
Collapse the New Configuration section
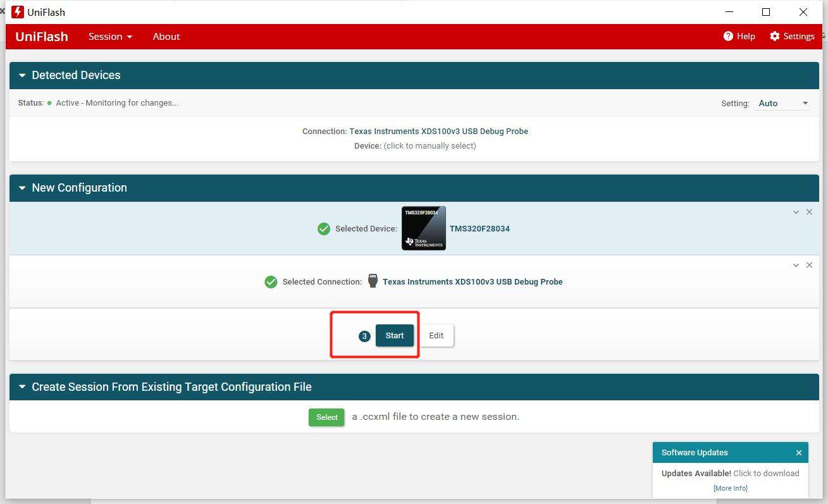pos(22,188)
